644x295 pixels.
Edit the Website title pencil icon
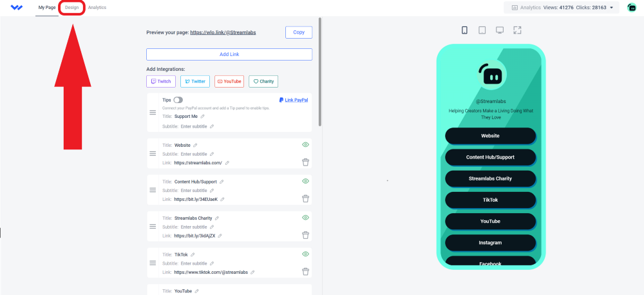(x=195, y=145)
